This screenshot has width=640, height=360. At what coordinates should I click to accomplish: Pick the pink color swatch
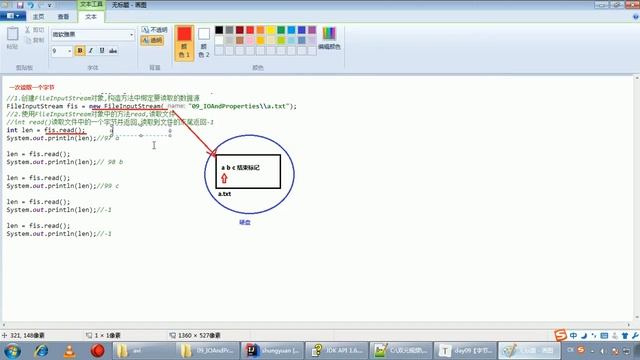(x=250, y=40)
